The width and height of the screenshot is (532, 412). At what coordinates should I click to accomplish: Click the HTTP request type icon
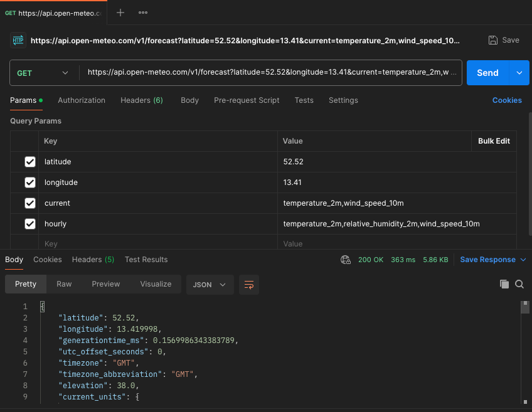tap(18, 40)
